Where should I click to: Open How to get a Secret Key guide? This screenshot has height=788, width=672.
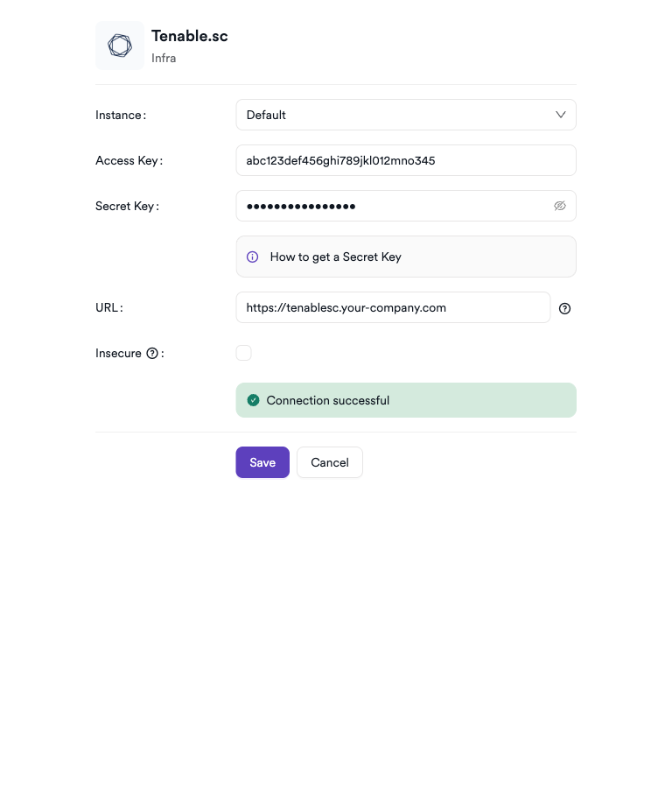[336, 257]
